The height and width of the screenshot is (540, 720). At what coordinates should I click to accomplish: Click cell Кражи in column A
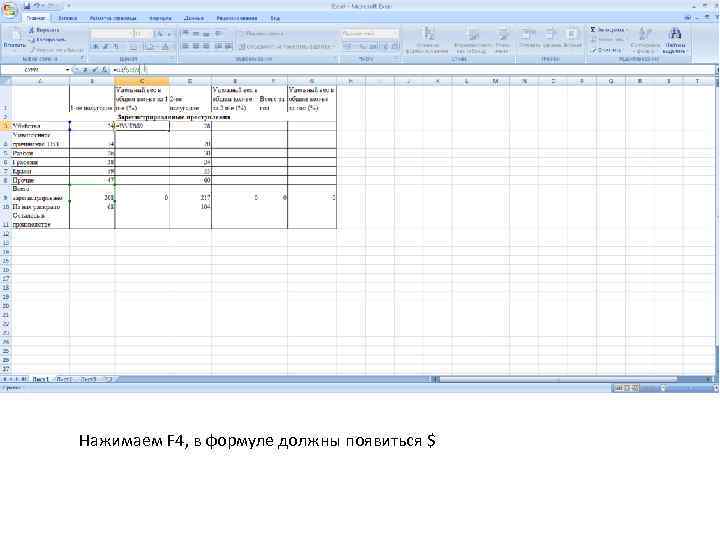(40, 171)
